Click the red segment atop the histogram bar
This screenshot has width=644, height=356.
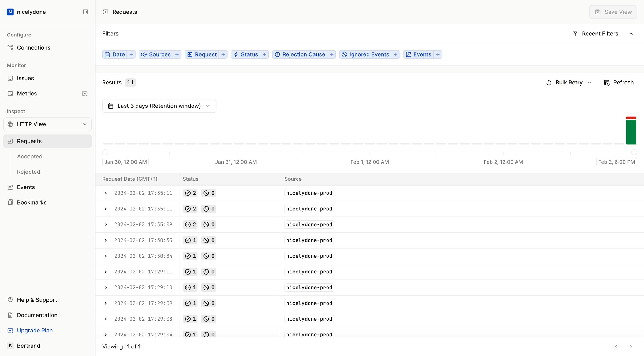click(631, 118)
